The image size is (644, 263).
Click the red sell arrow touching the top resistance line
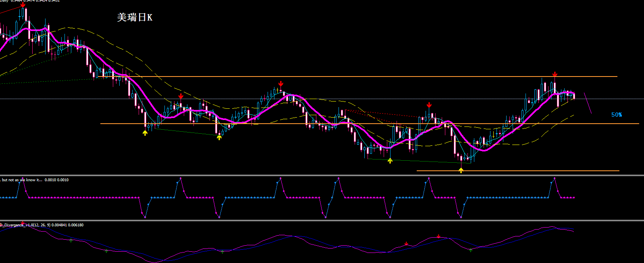tap(555, 75)
